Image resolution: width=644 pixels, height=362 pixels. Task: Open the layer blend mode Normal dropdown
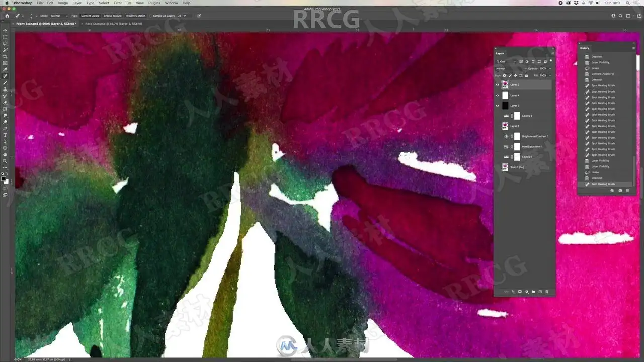(510, 68)
